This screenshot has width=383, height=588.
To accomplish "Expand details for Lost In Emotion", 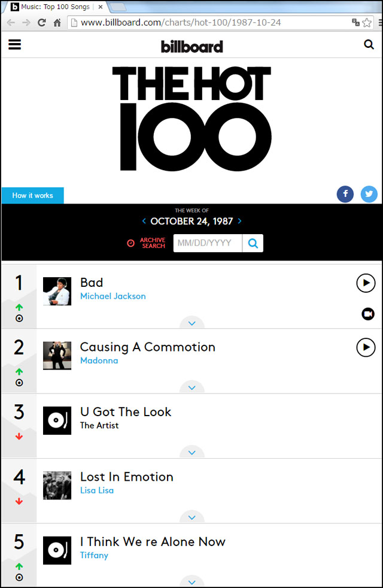I will click(x=192, y=517).
